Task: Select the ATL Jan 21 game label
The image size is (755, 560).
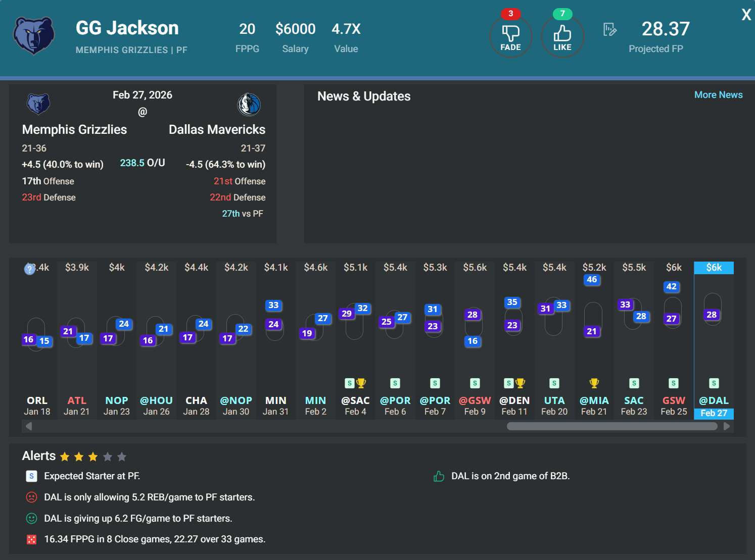Action: click(77, 406)
